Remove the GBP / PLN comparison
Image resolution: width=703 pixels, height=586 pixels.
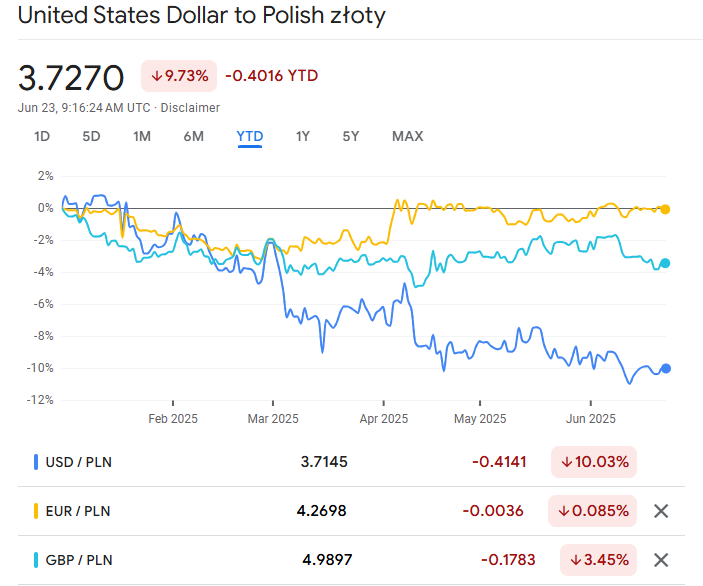pyautogui.click(x=660, y=560)
